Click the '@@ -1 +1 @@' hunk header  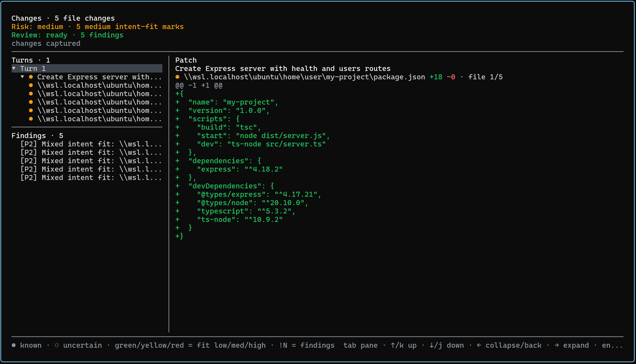tap(199, 85)
